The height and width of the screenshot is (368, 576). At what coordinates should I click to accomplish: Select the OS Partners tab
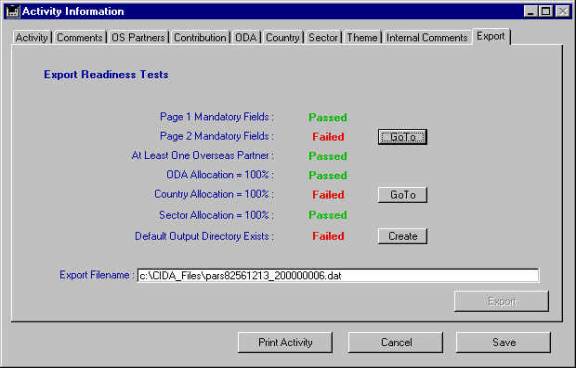(138, 37)
